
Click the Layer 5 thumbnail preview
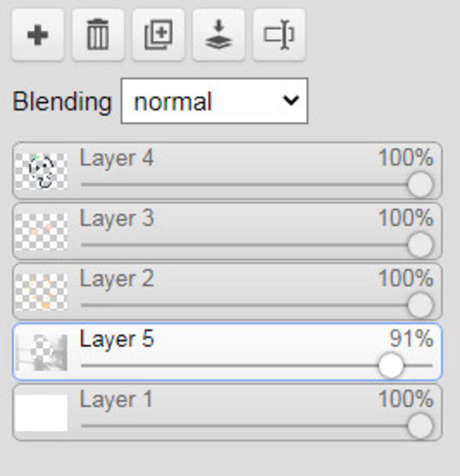(41, 352)
